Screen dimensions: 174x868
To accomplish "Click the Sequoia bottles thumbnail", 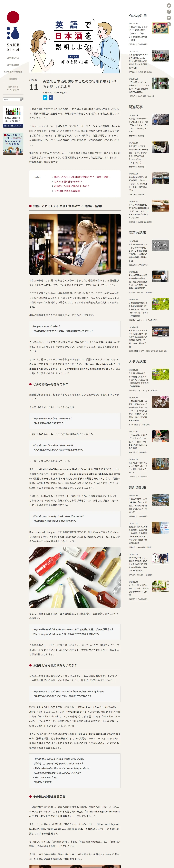I will pos(161,147).
